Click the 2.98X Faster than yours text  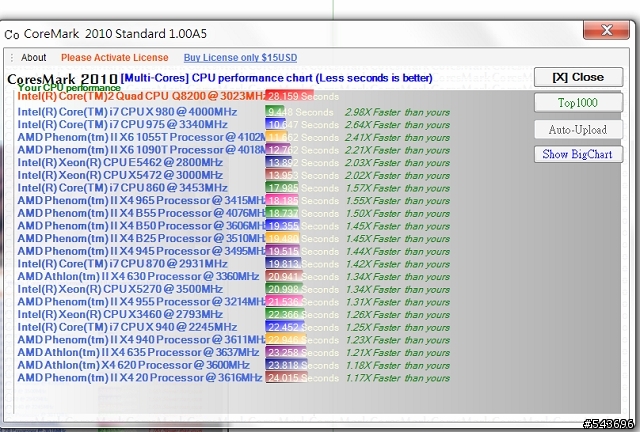[x=398, y=112]
